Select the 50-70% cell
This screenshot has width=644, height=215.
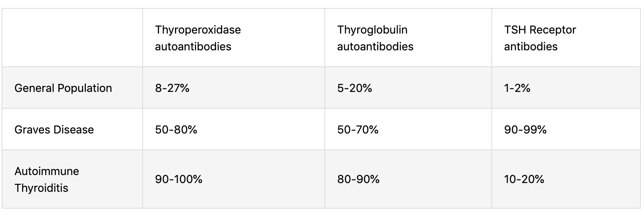click(358, 130)
